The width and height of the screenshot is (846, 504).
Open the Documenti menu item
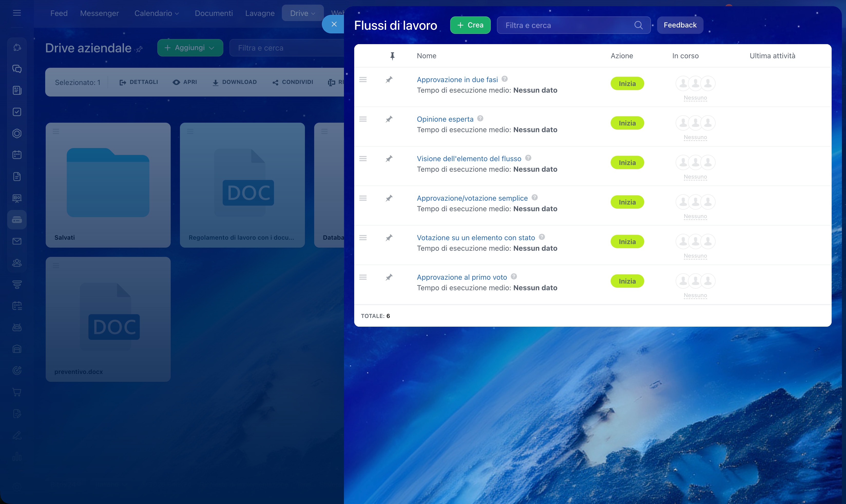pos(214,13)
